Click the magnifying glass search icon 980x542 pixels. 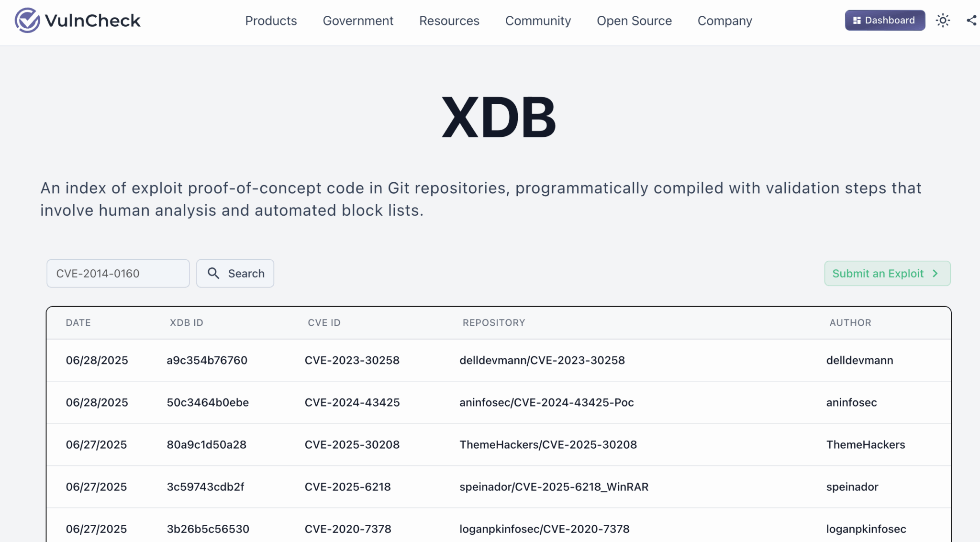[x=213, y=273]
